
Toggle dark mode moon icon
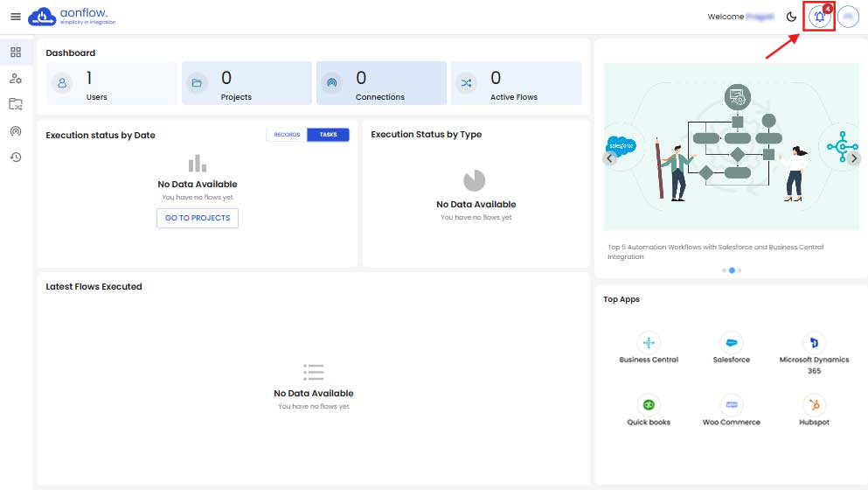tap(791, 17)
